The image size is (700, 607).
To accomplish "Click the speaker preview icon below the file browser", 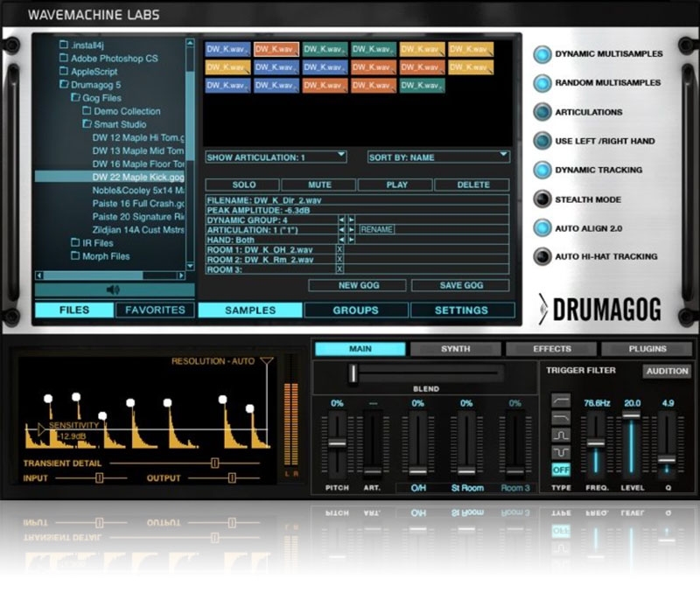I will click(x=113, y=290).
